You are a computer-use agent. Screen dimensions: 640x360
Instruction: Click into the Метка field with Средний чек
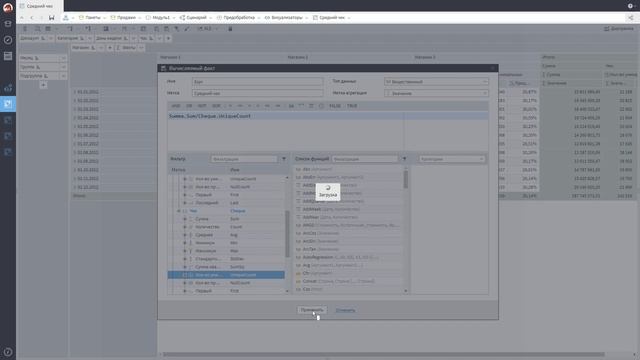(258, 93)
